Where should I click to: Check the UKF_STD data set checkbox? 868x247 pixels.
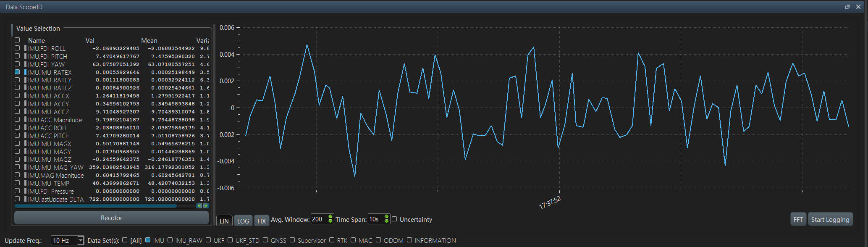click(230, 240)
